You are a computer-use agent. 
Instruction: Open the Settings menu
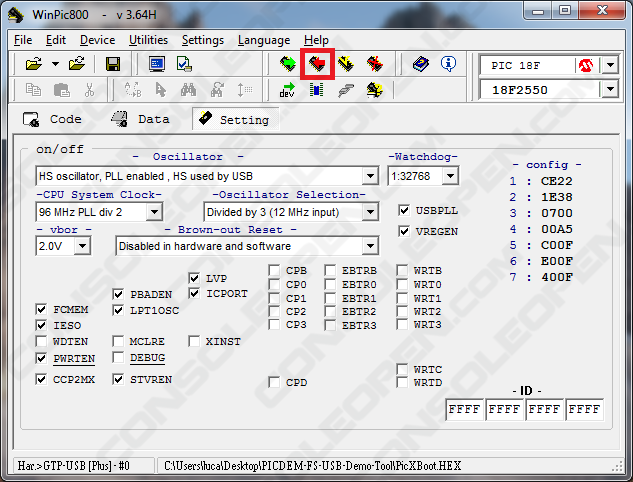point(203,40)
